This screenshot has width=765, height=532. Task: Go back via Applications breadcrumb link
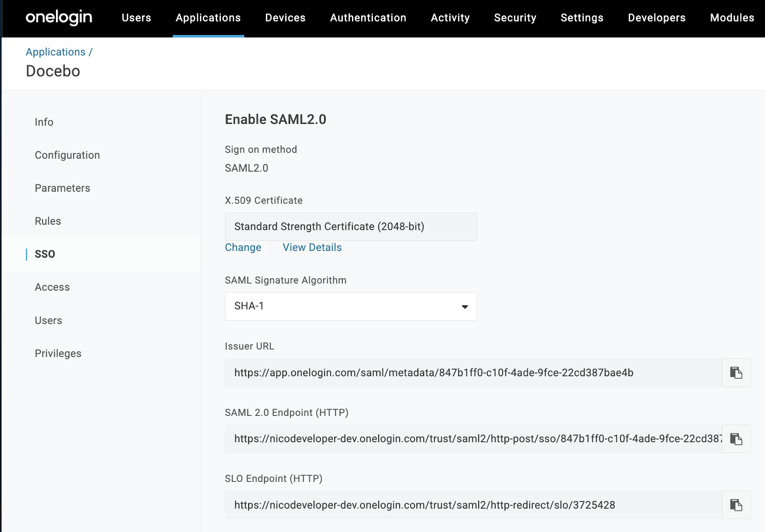click(x=55, y=52)
